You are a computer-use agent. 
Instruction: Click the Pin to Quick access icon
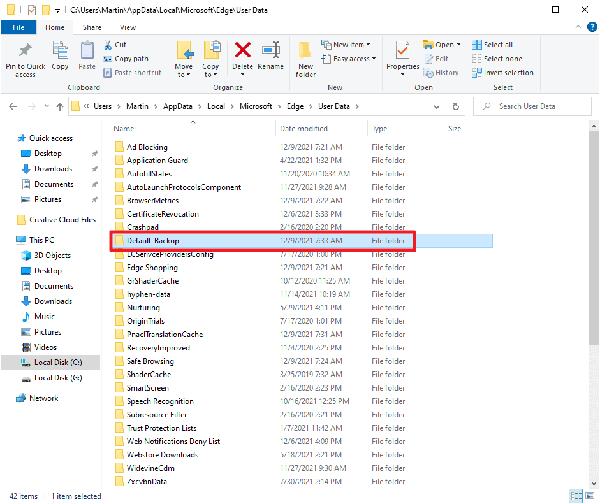pyautogui.click(x=25, y=50)
